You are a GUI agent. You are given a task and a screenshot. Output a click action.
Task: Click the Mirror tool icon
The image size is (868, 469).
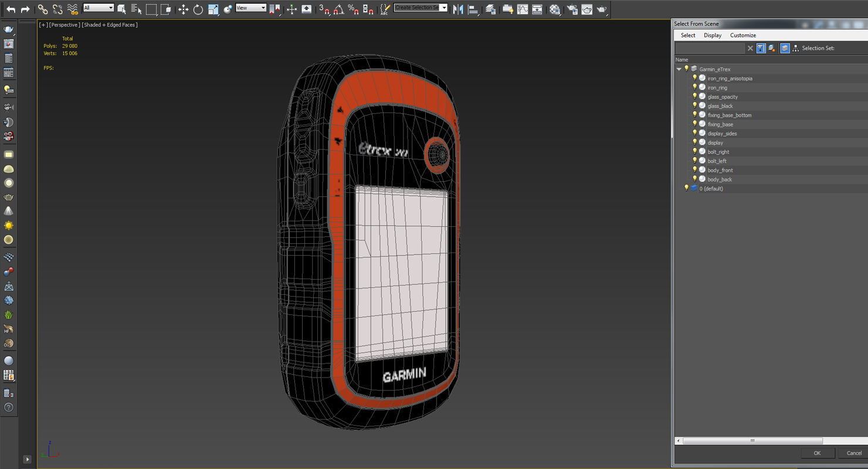click(458, 9)
